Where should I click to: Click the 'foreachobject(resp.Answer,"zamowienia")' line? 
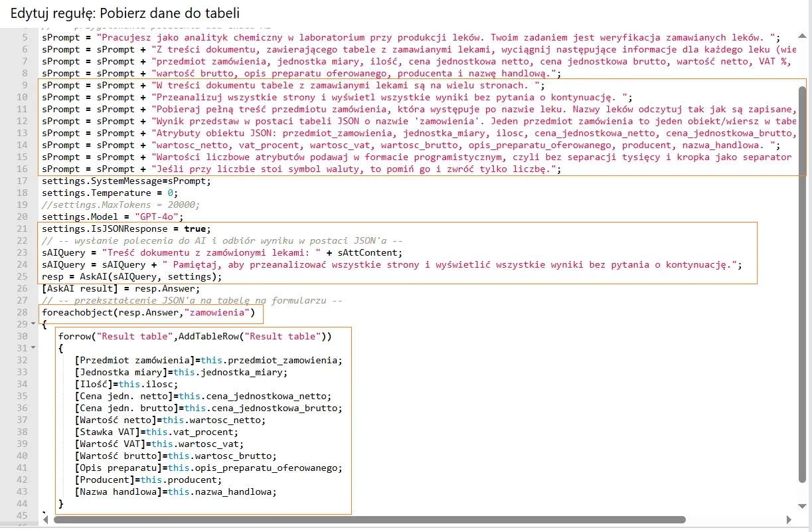147,312
